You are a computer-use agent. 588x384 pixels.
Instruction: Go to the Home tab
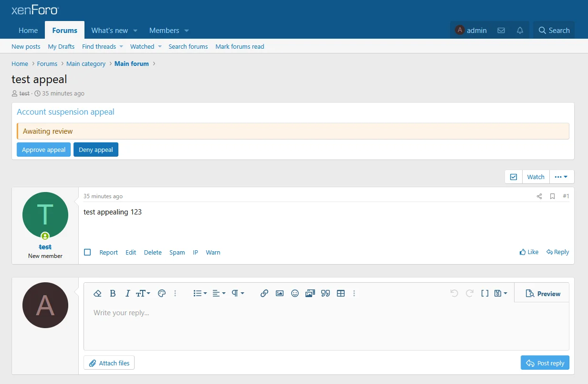[28, 30]
